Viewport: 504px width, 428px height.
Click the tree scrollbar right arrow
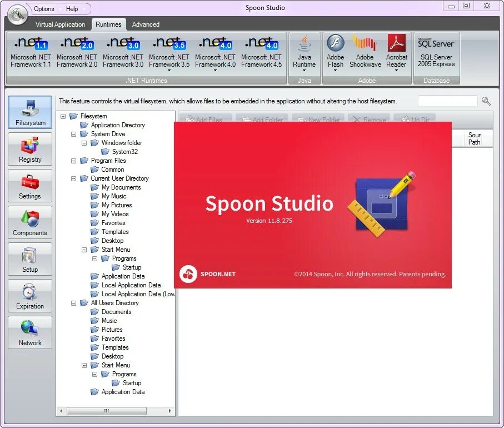[x=169, y=411]
